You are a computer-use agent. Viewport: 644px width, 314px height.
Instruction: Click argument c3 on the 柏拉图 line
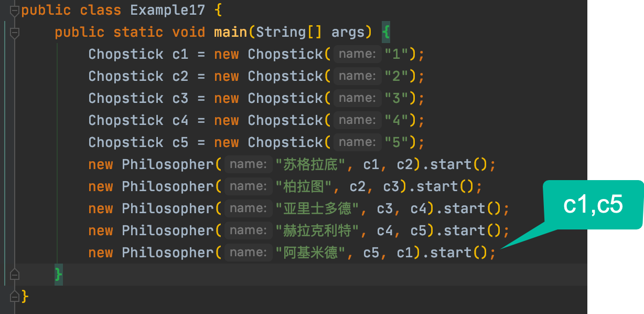point(392,186)
